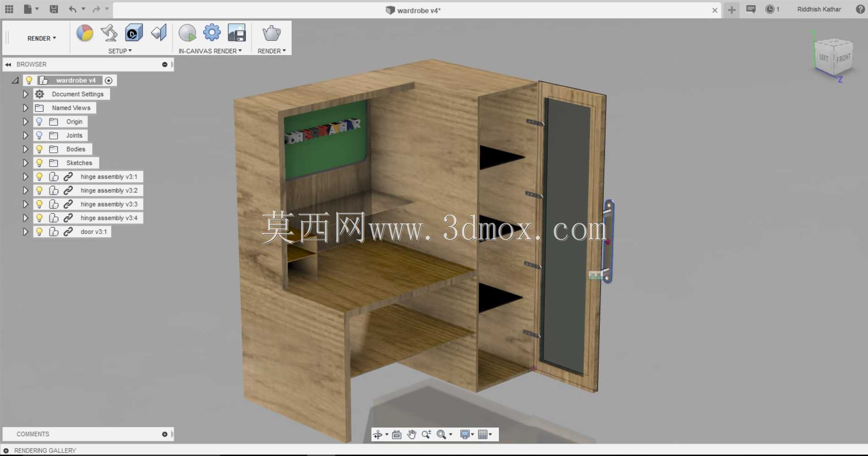Toggle visibility bulb of wardrobe v4 root
Viewport: 868px width, 456px height.
[x=29, y=80]
